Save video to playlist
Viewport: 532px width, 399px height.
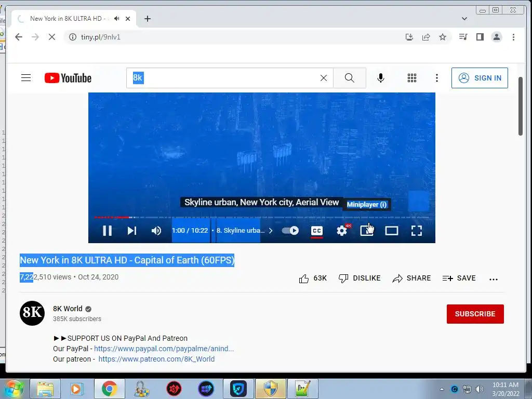tap(459, 278)
